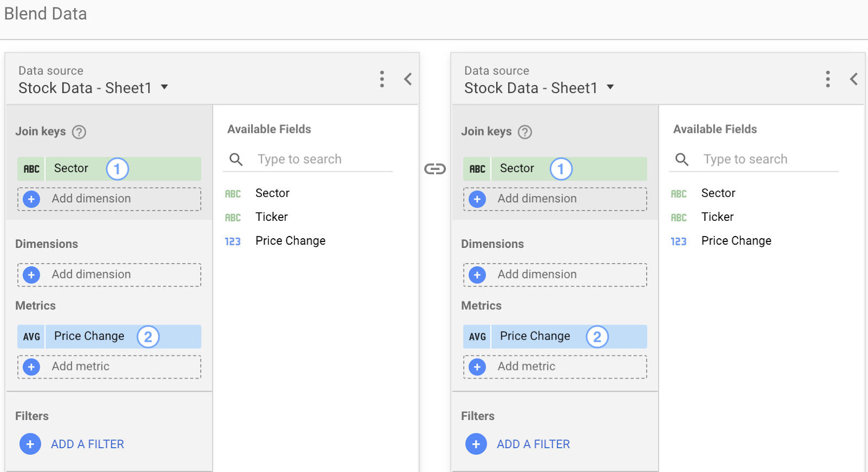Viewport: 868px width, 472px height.
Task: Click ADD A FILTER in right panel
Action: pos(533,444)
